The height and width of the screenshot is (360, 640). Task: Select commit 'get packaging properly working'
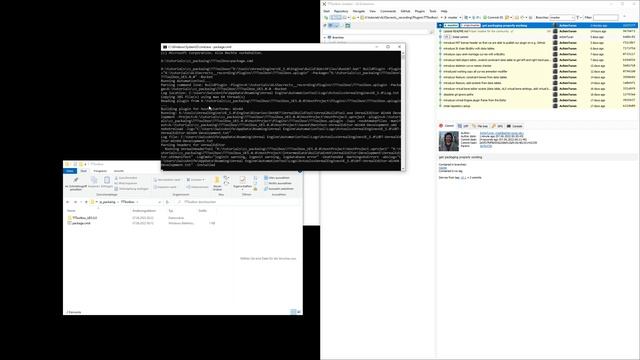[537, 25]
